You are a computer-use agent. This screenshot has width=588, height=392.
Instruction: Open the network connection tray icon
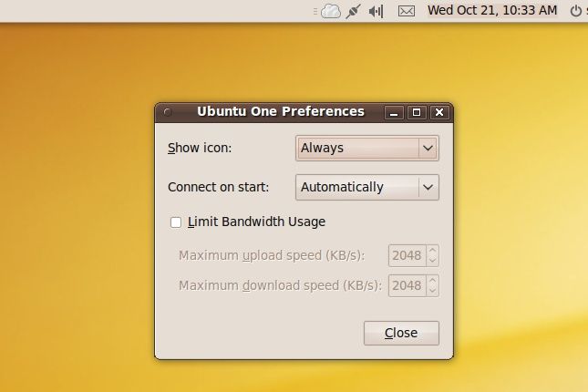(x=353, y=11)
